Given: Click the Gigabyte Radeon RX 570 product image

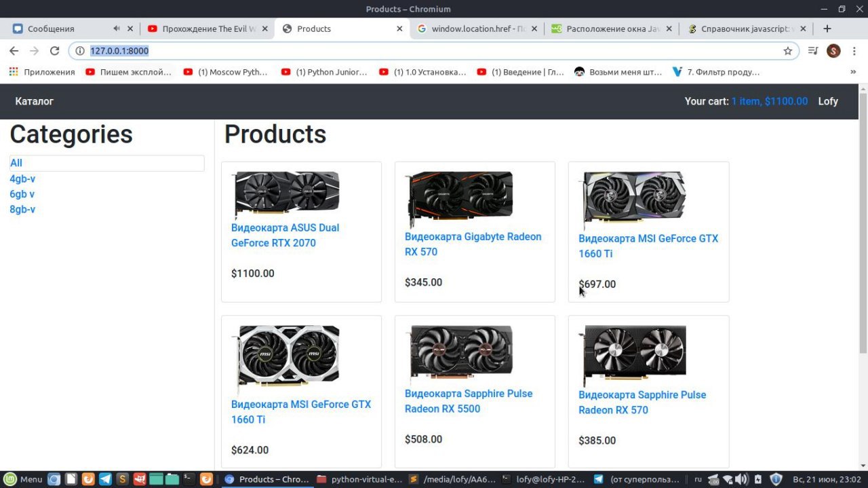Looking at the screenshot, I should 459,199.
